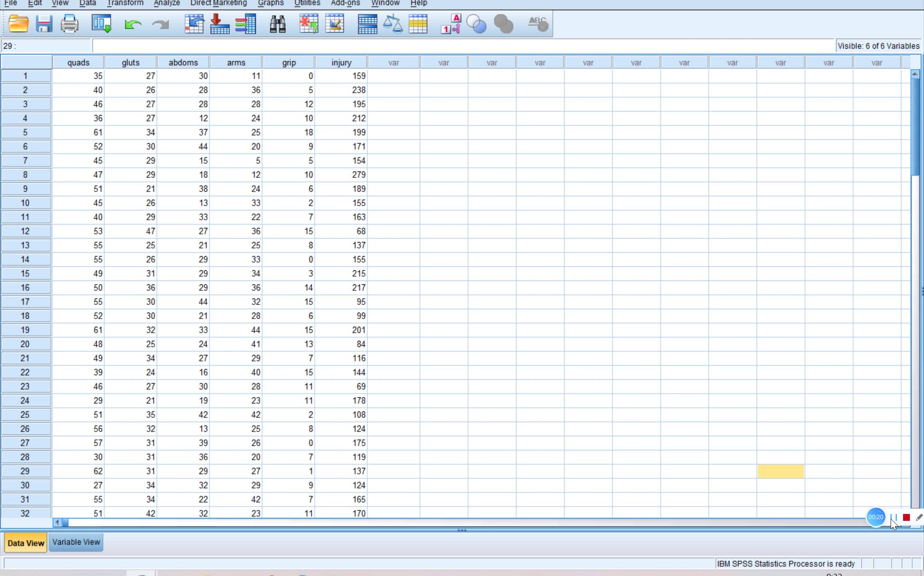The height and width of the screenshot is (576, 924).
Task: Click the Recall recently used dialogs icon
Action: [101, 24]
